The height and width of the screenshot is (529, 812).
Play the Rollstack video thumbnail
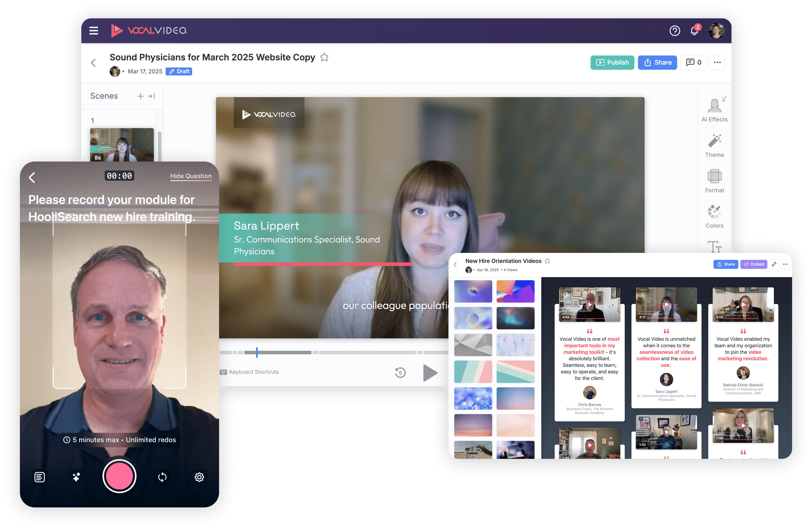point(666,432)
